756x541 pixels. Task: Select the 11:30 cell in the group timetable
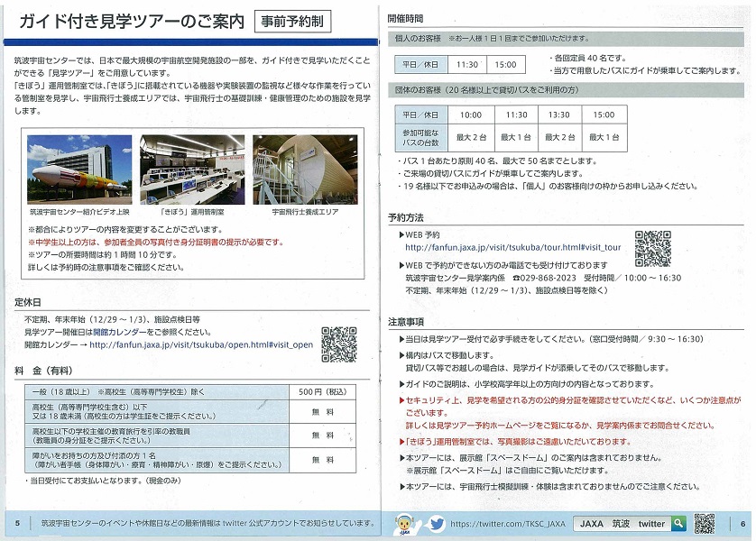coord(516,115)
